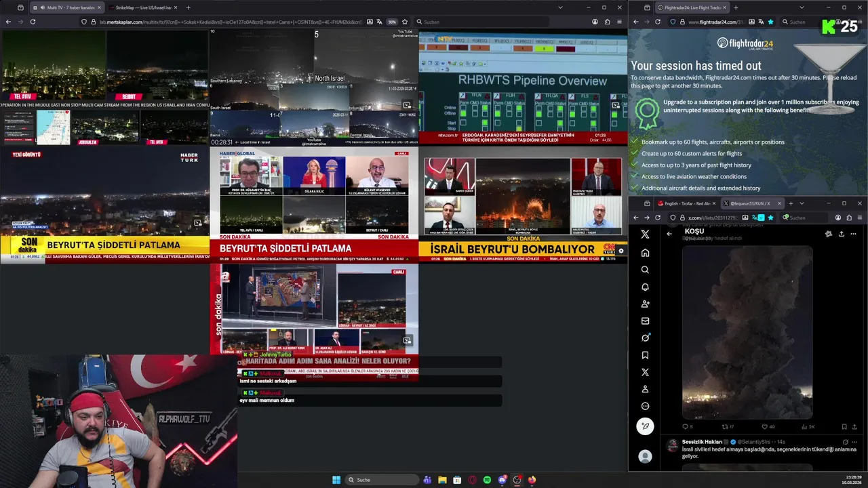868x488 pixels.
Task: Reload the Flightradar24 window page
Action: pos(658,22)
